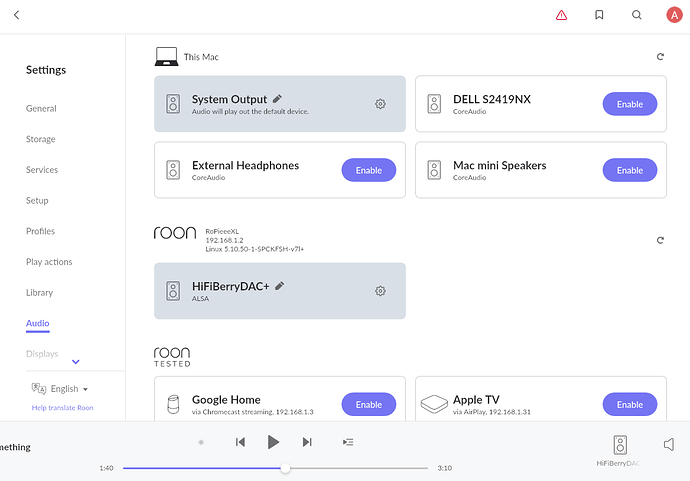Click Mac mini Speakers speaker icon

pos(434,170)
